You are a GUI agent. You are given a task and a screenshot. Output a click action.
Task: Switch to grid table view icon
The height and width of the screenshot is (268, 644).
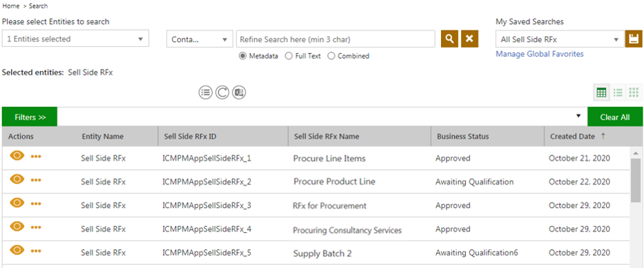(601, 93)
